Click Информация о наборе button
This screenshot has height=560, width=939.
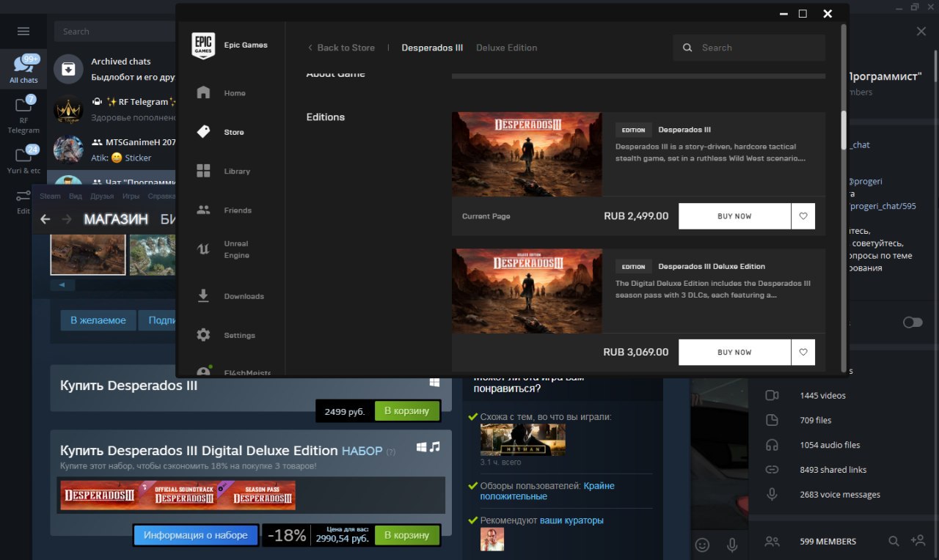click(196, 535)
